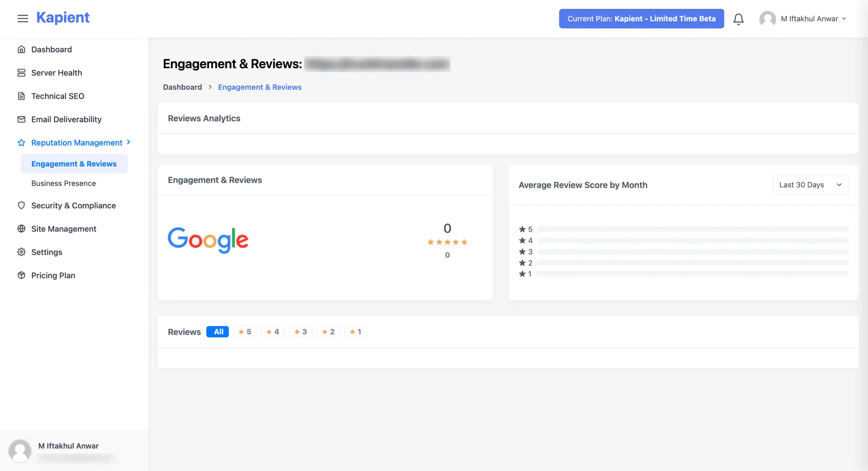Open Security & Compliance section
The width and height of the screenshot is (868, 471).
[73, 205]
